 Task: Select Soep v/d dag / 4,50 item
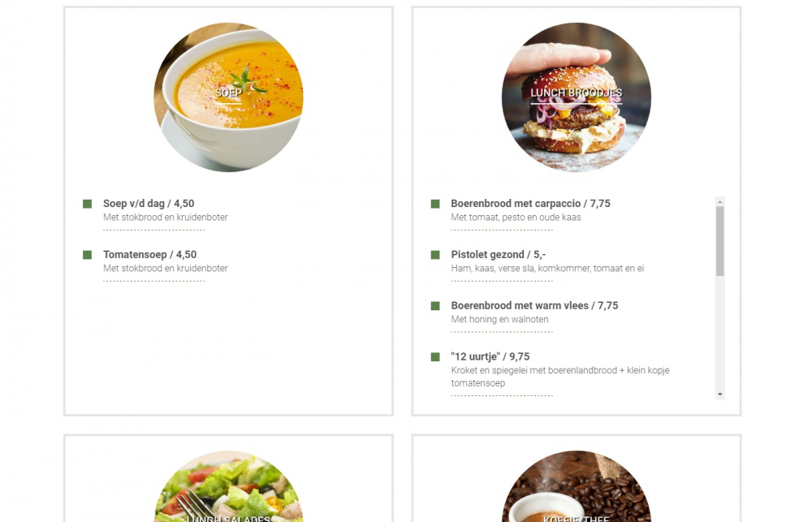coord(149,204)
